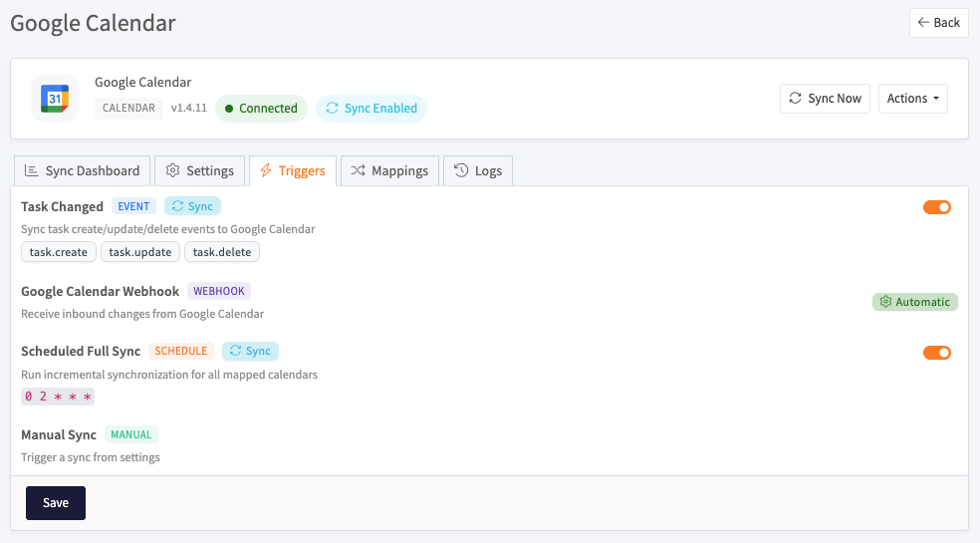Viewport: 980px width, 543px height.
Task: Toggle the Task Changed trigger off
Action: 937,207
